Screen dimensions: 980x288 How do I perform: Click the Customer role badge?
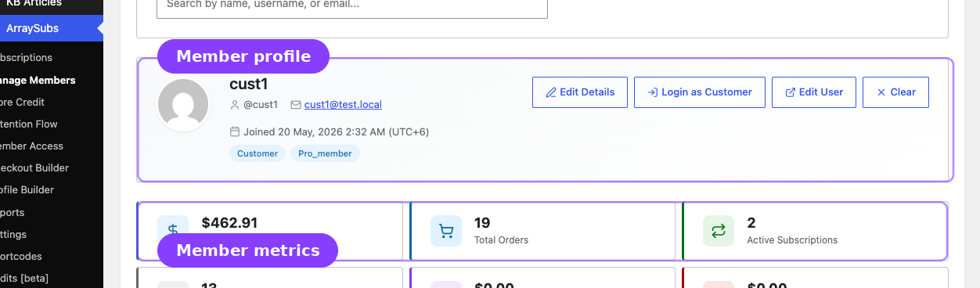(x=258, y=153)
